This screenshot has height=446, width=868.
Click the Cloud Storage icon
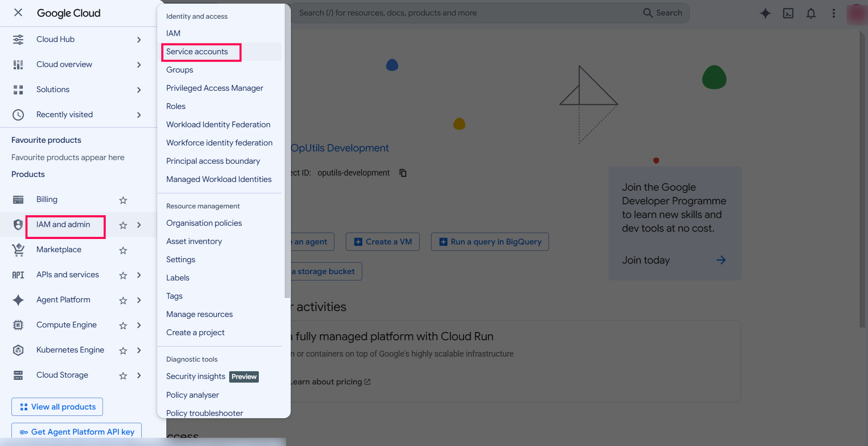pos(18,375)
